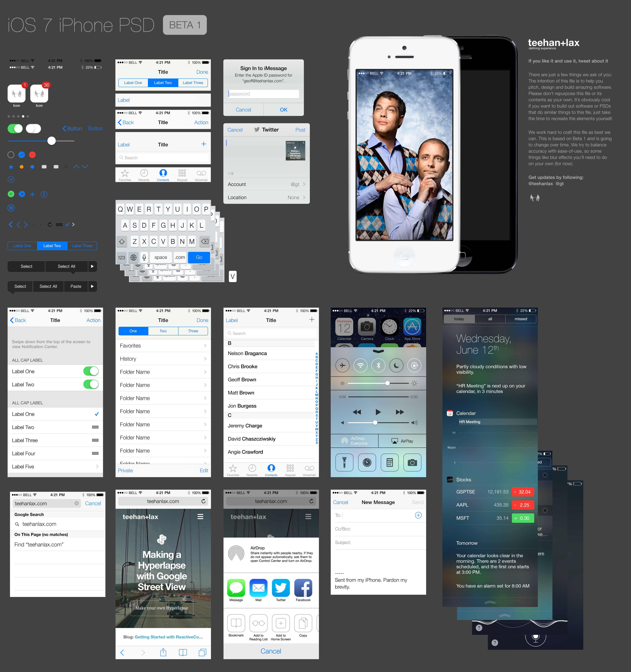Screen dimensions: 631x672
Task: Select the AirDrop share icon
Action: (236, 554)
